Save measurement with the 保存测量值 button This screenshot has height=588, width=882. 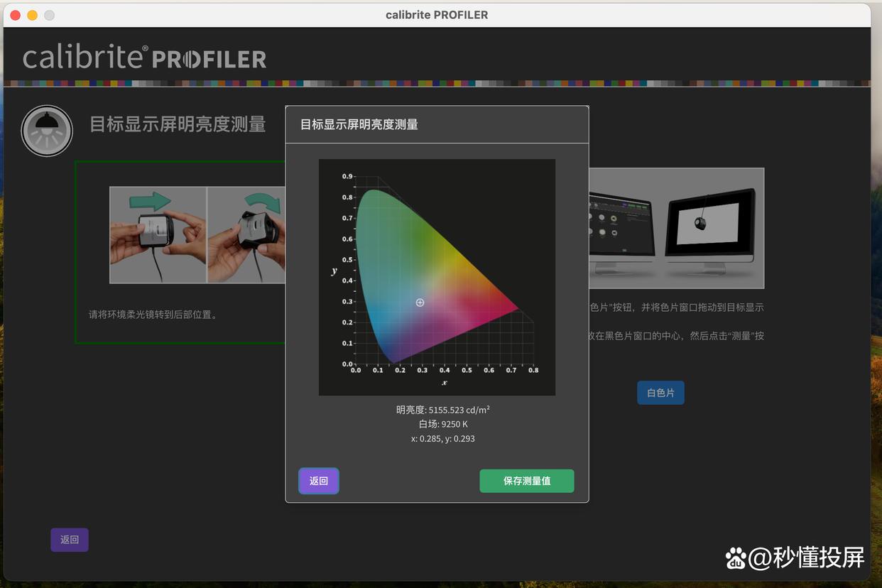click(527, 481)
